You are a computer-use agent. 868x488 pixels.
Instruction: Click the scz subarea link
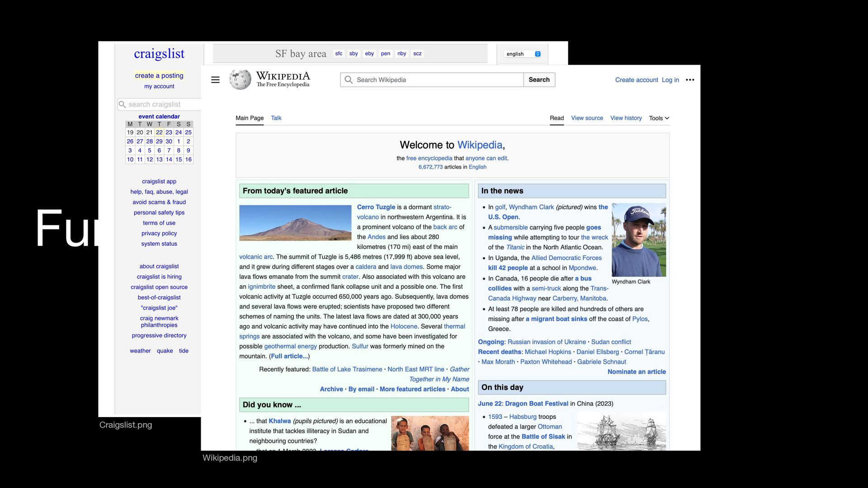click(x=417, y=53)
